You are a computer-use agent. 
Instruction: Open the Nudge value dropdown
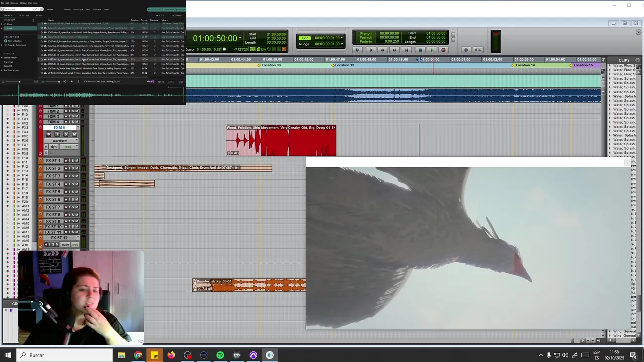coord(342,44)
